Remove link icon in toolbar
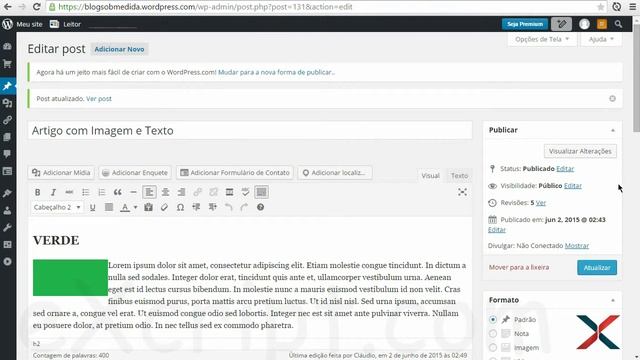The height and width of the screenshot is (360, 640). (213, 192)
